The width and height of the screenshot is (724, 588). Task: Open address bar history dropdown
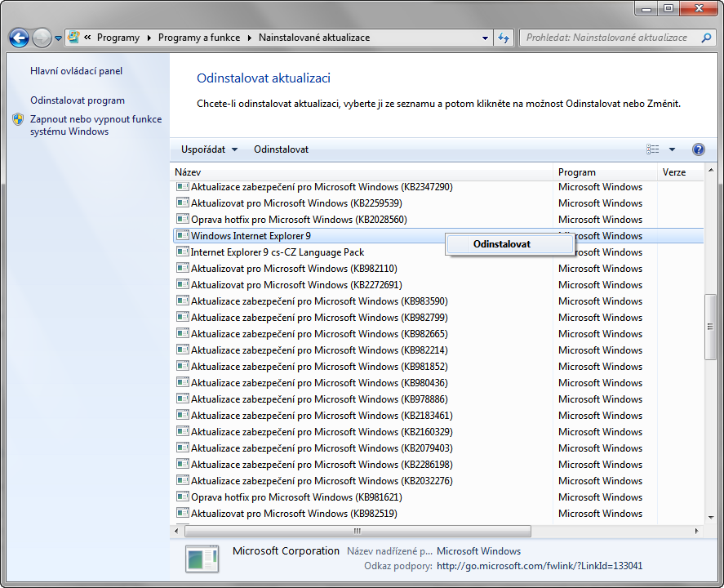point(485,38)
